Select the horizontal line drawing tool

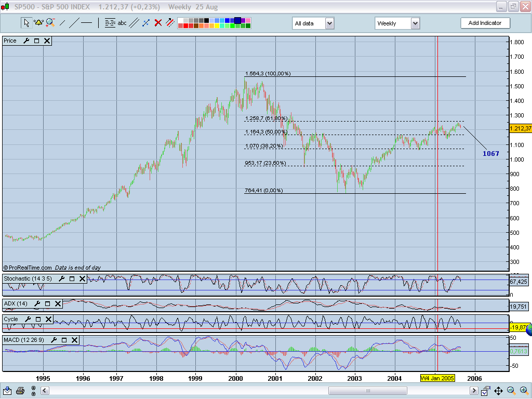click(87, 23)
